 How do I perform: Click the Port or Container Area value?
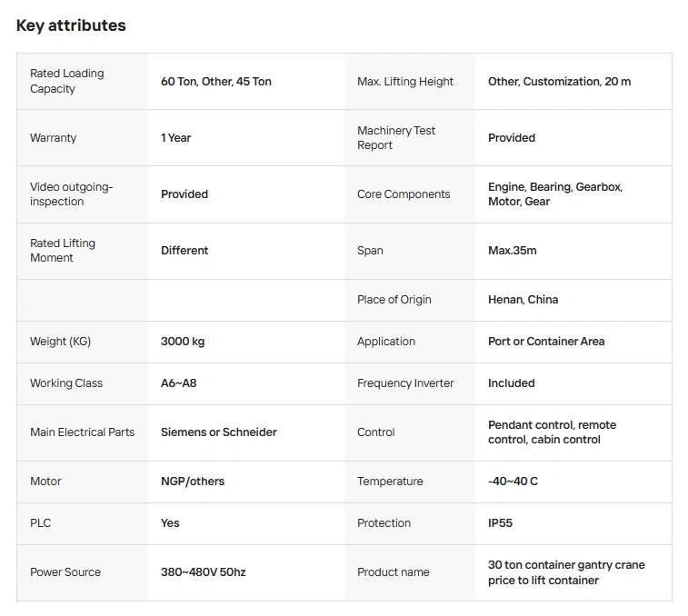[546, 342]
